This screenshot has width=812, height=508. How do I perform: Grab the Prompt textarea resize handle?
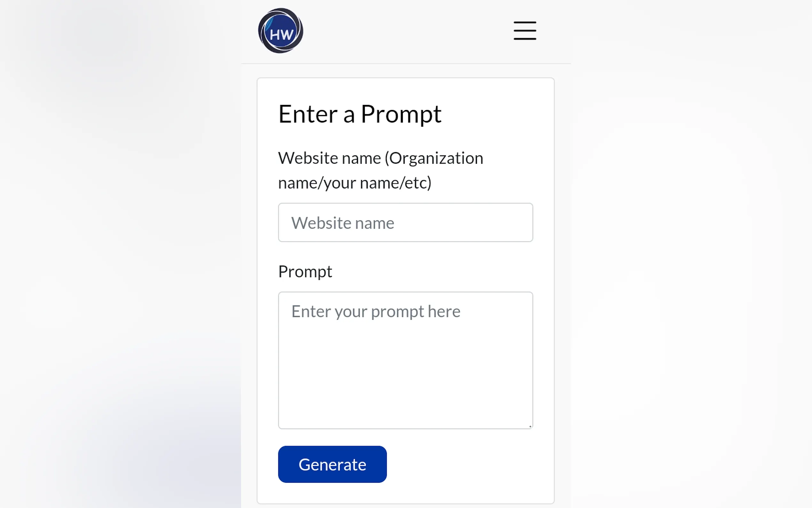click(x=530, y=426)
